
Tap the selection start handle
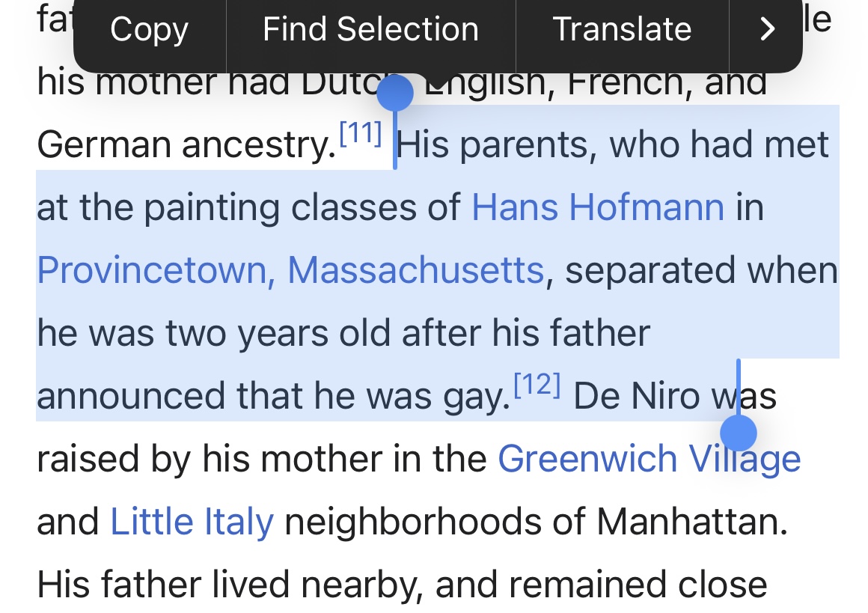(x=394, y=94)
